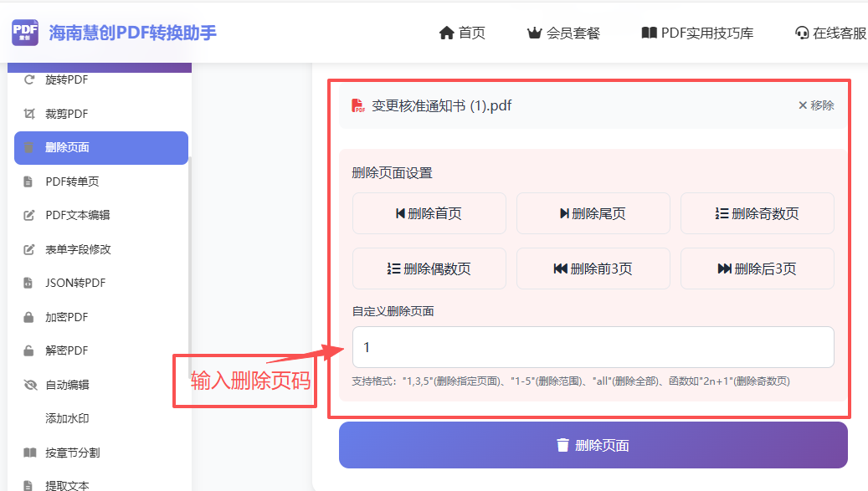This screenshot has height=491, width=868.
Task: Click the PDF app logo icon
Action: (x=25, y=33)
